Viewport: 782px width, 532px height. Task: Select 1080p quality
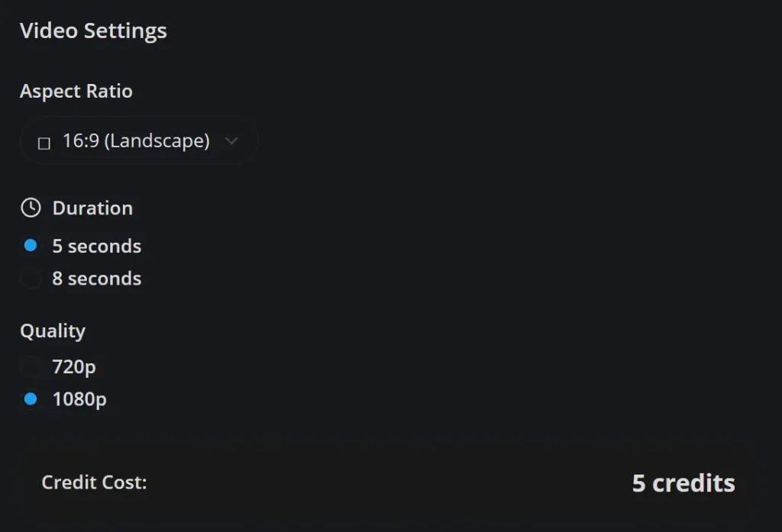click(x=79, y=398)
